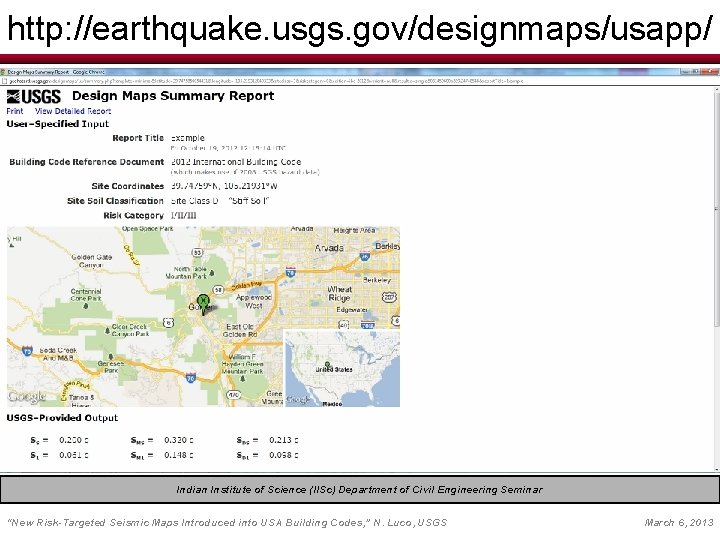Click the Golden Gate Canyon map label

pos(91,261)
